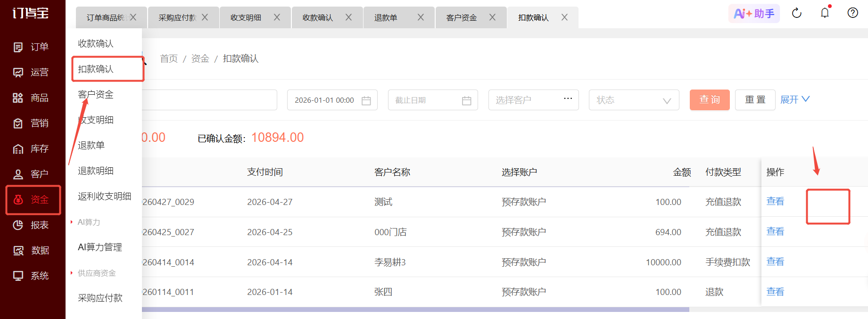The image size is (868, 319).
Task: Expand more filters with 展开
Action: coord(795,99)
